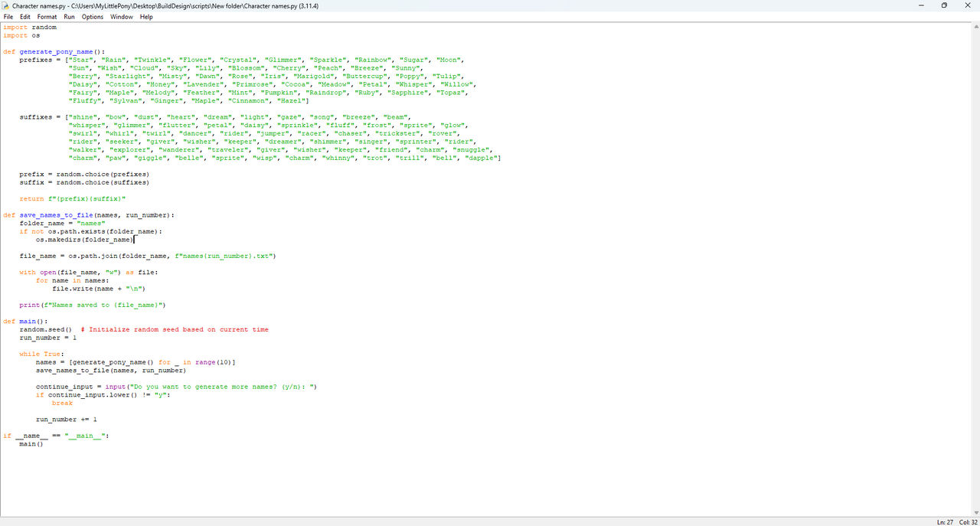Click the 'if not os.path.exists(folder_name):' line
The image size is (980, 526).
[x=91, y=231]
